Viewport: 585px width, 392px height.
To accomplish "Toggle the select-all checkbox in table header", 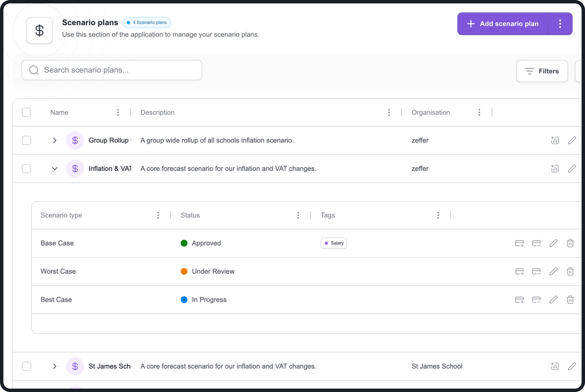I will [27, 112].
